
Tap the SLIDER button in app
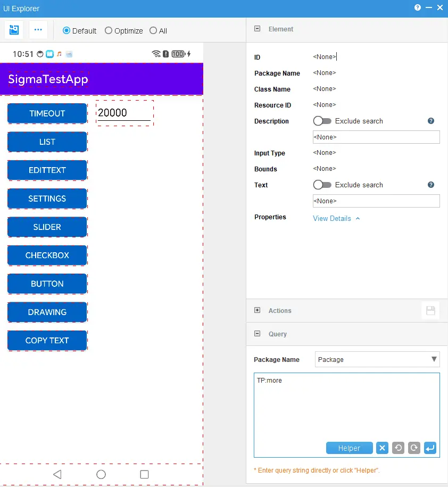pos(47,227)
